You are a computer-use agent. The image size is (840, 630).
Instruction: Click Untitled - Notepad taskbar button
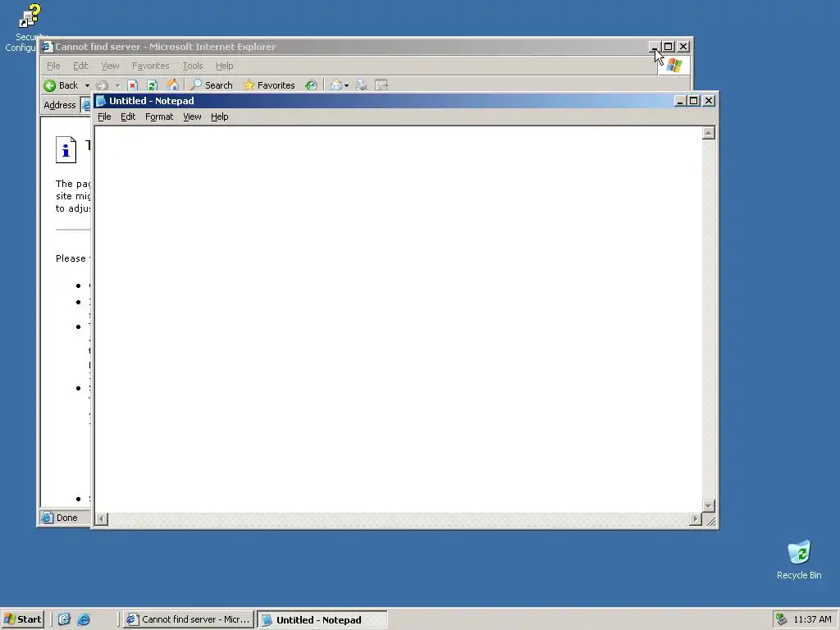pyautogui.click(x=322, y=620)
